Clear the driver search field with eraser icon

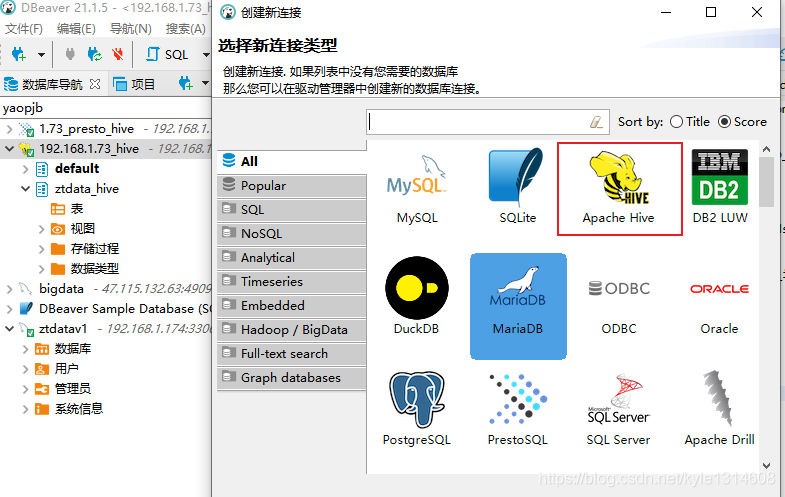click(596, 122)
